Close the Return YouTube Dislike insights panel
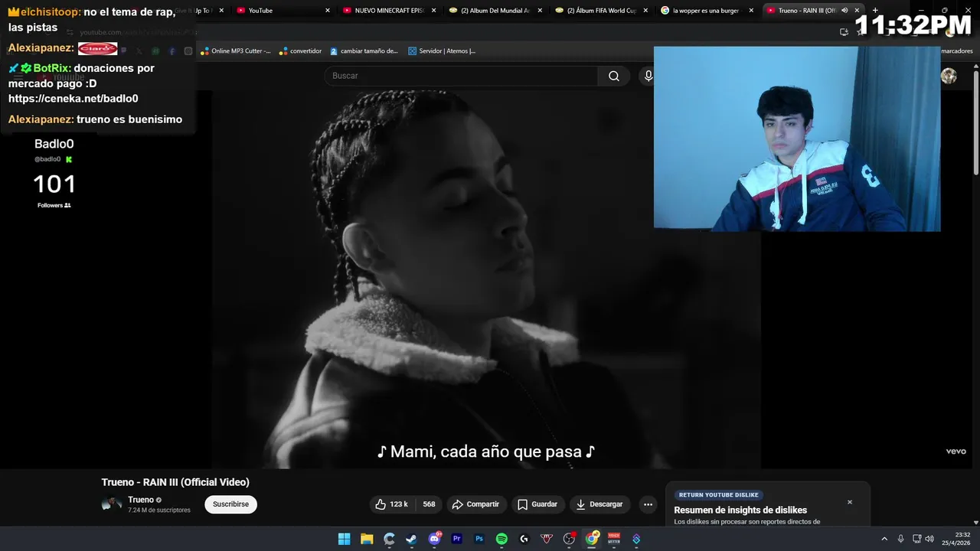Image resolution: width=980 pixels, height=551 pixels. [849, 502]
